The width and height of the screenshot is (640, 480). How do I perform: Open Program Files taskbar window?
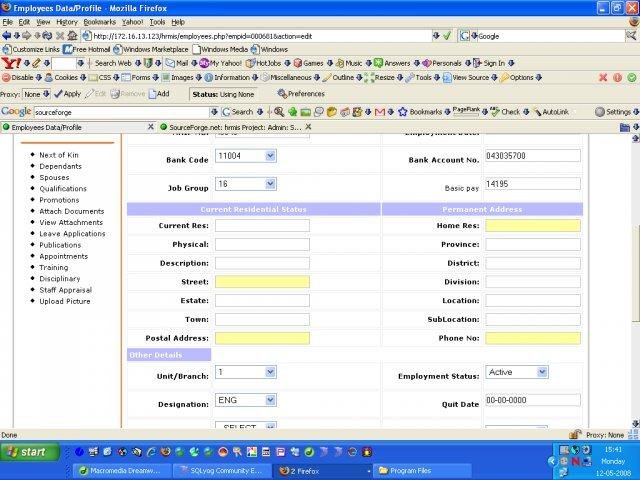(x=422, y=471)
